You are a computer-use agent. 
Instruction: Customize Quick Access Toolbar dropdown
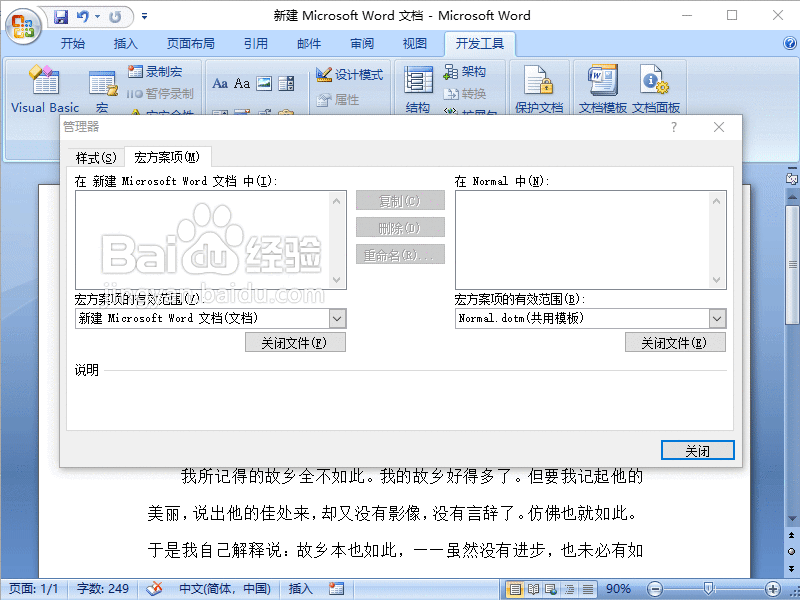144,16
